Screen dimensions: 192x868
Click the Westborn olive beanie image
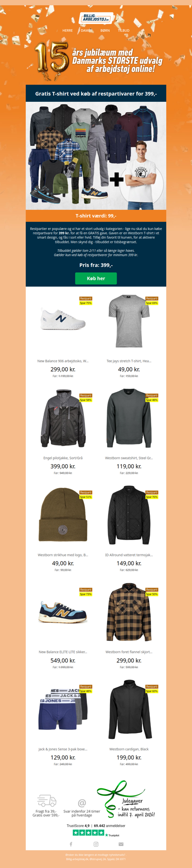coord(63,516)
